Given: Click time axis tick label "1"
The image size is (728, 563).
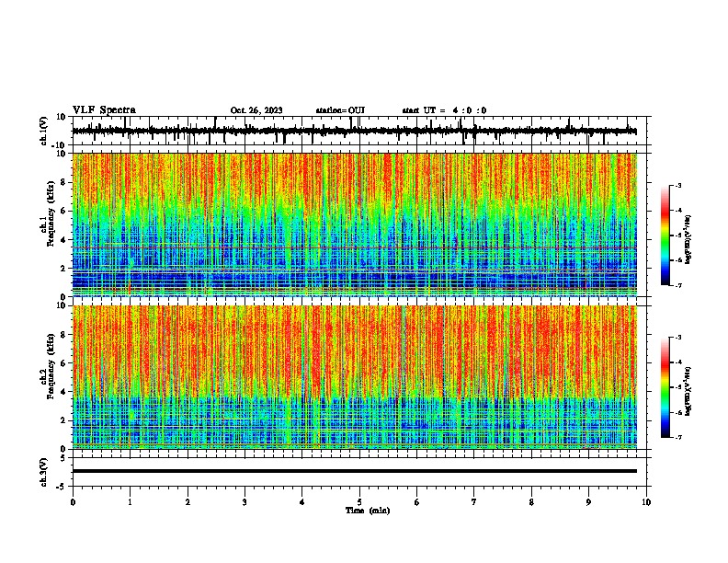Looking at the screenshot, I should point(130,502).
